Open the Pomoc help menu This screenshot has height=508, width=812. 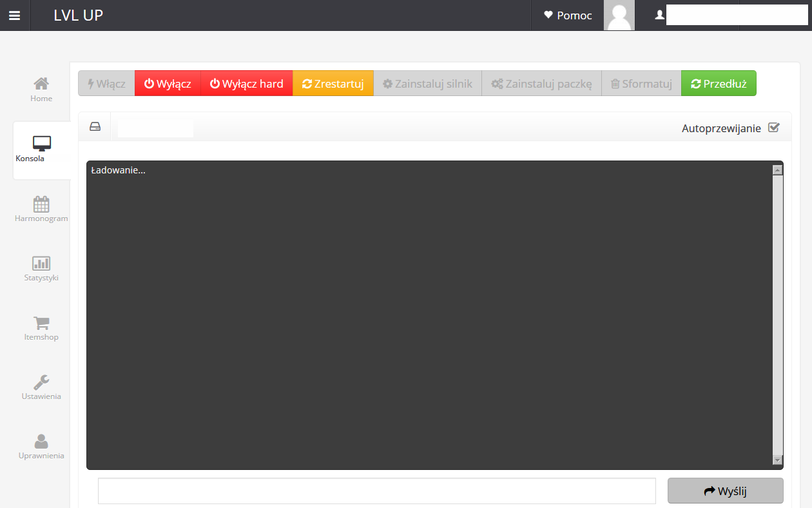567,15
